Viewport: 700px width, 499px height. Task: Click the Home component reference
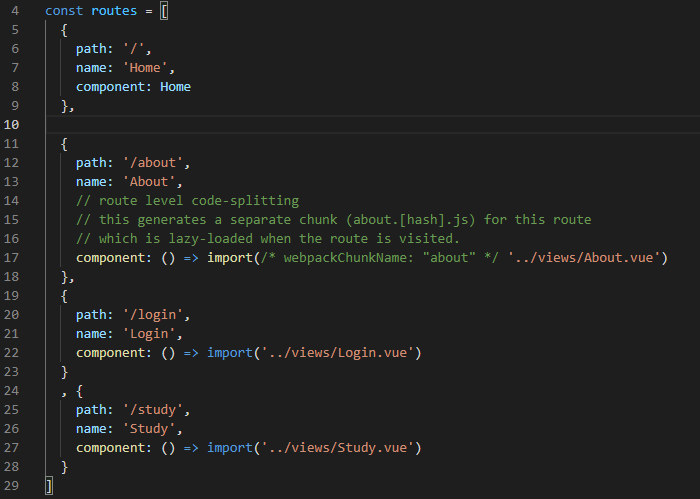175,87
